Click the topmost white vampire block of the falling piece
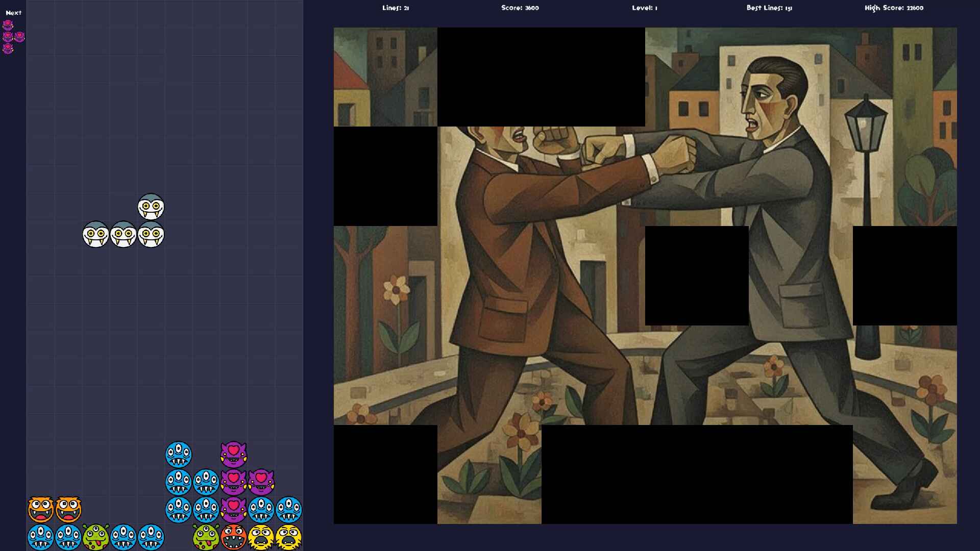Image resolution: width=980 pixels, height=551 pixels. click(x=151, y=207)
